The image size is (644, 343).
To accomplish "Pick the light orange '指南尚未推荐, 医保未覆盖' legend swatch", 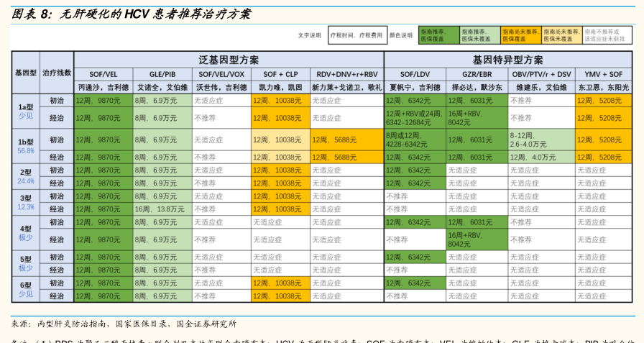I will [561, 35].
